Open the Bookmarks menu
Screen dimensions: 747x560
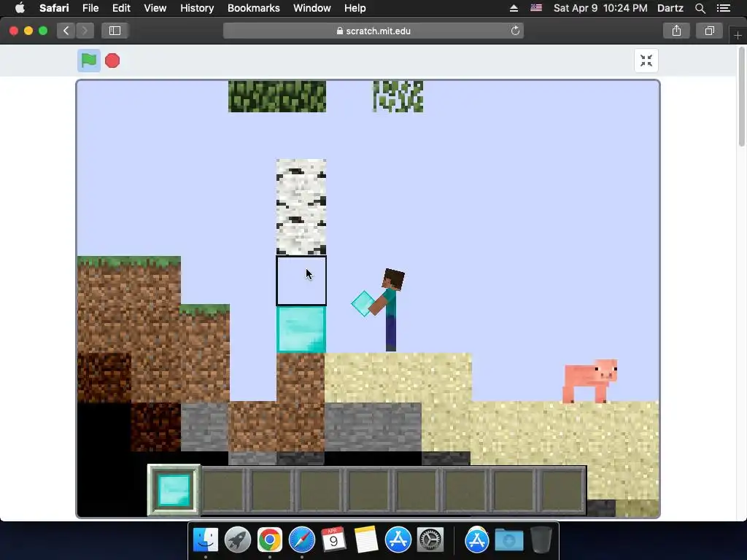(253, 8)
